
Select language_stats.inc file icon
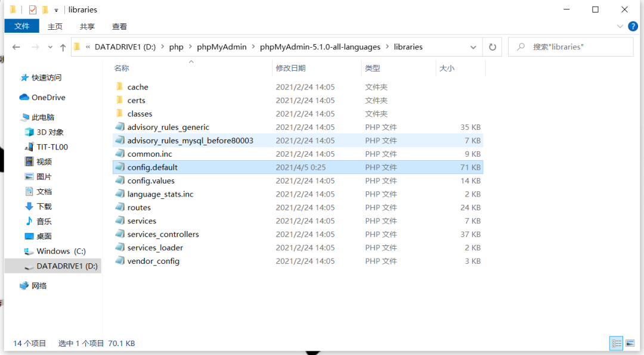coord(119,194)
